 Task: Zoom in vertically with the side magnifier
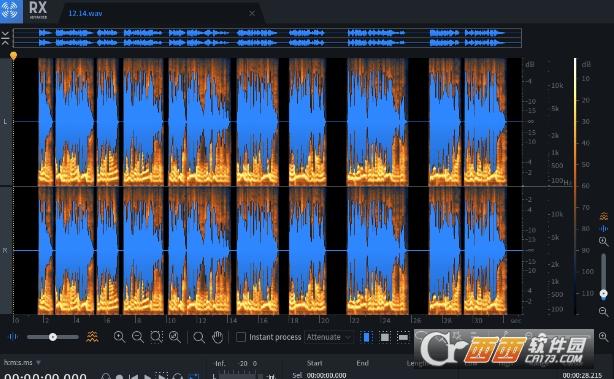[604, 242]
